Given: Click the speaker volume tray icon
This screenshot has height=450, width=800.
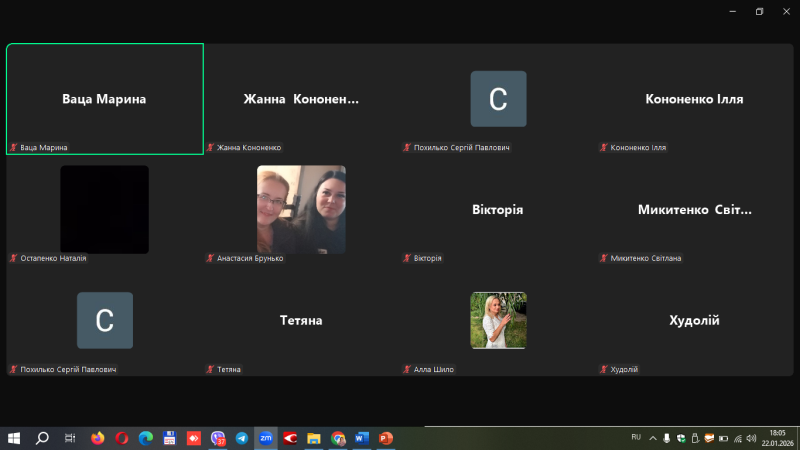Looking at the screenshot, I should [751, 438].
